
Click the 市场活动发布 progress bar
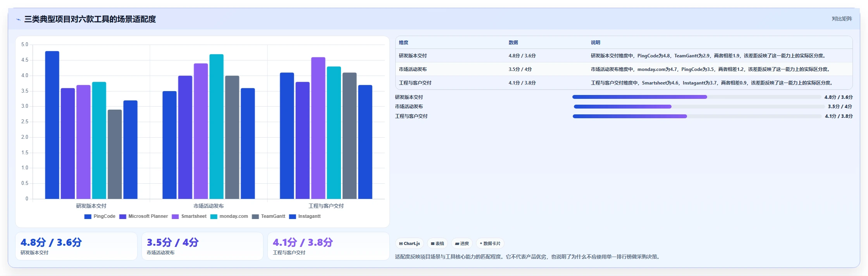[x=699, y=107]
